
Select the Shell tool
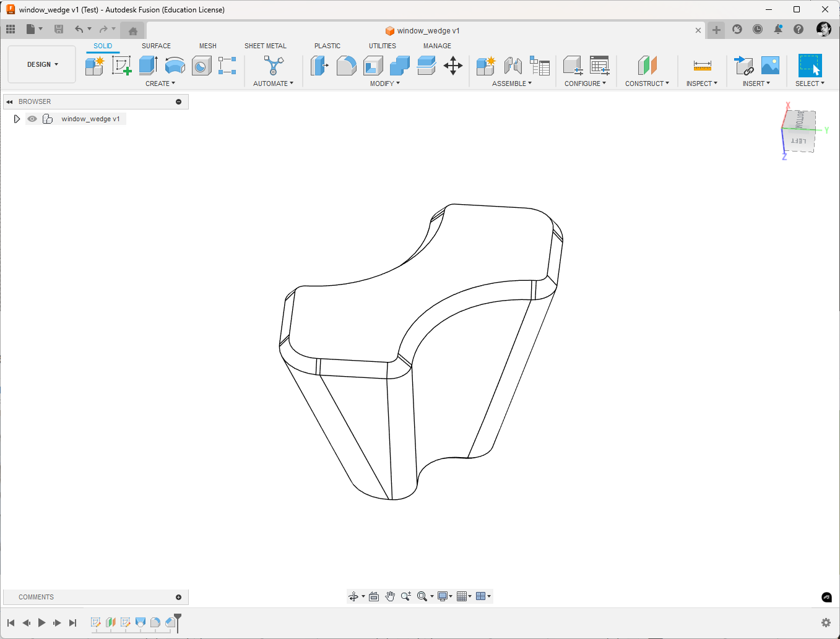click(x=373, y=66)
